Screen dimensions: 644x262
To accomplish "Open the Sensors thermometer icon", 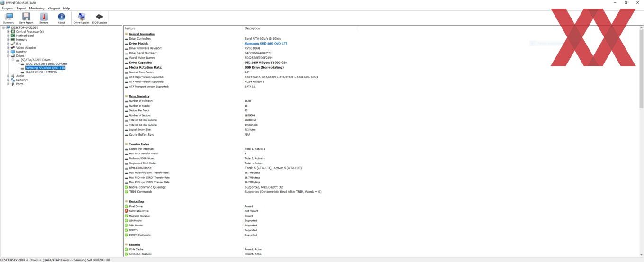I will 44,17.
